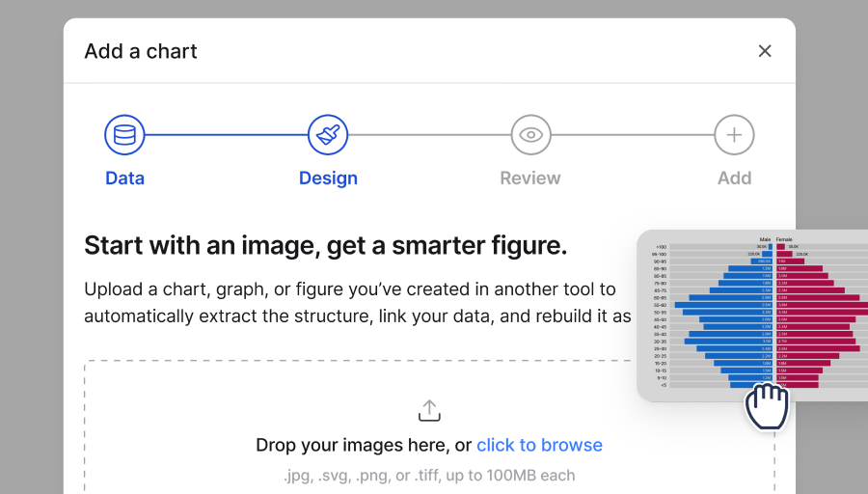The height and width of the screenshot is (494, 868).
Task: Click the "Add a chart" dialog title
Action: (x=141, y=51)
